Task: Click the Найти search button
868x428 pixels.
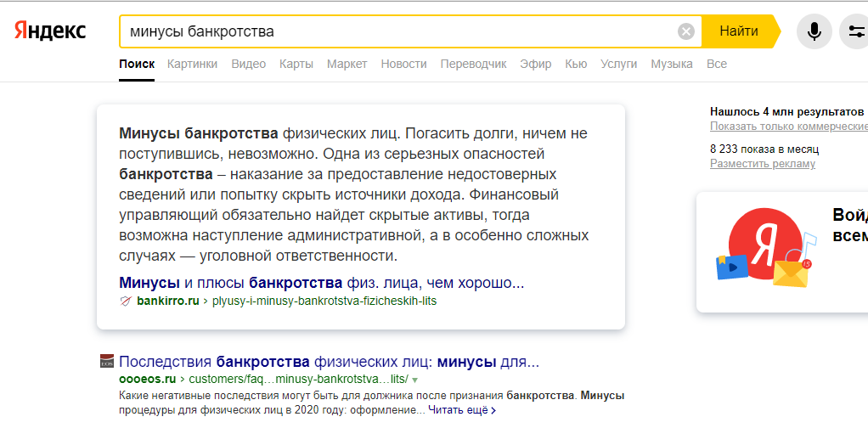Action: tap(739, 31)
